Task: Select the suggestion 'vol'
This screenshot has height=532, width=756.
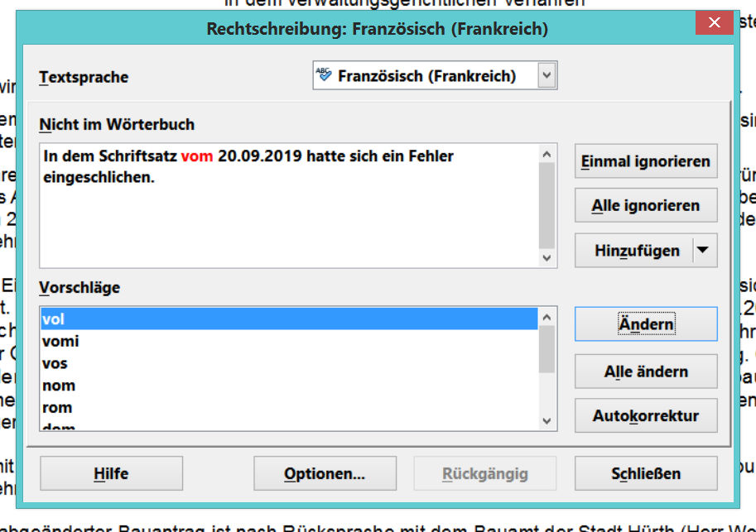Action: (54, 319)
